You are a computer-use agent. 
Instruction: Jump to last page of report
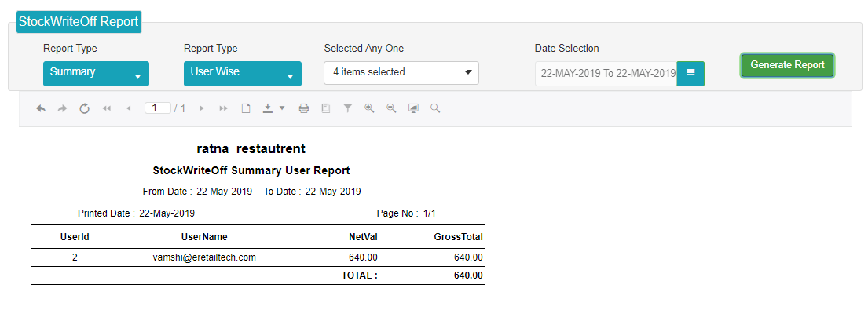(224, 108)
